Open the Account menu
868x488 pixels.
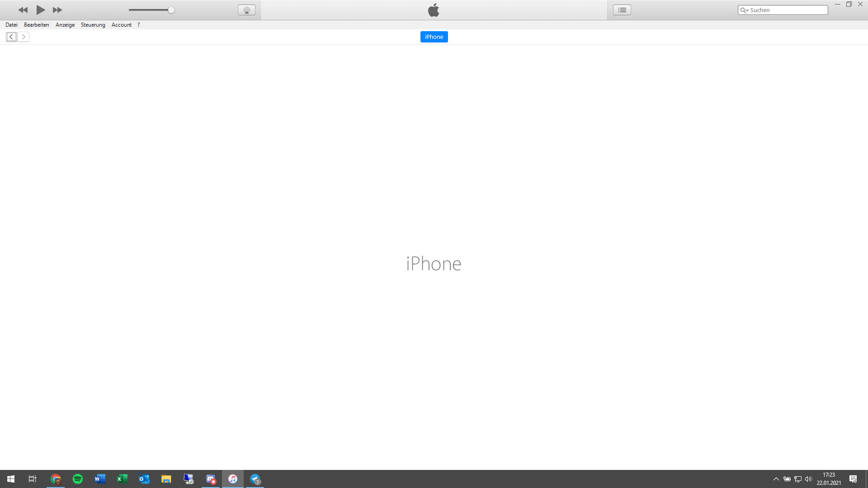coord(121,25)
